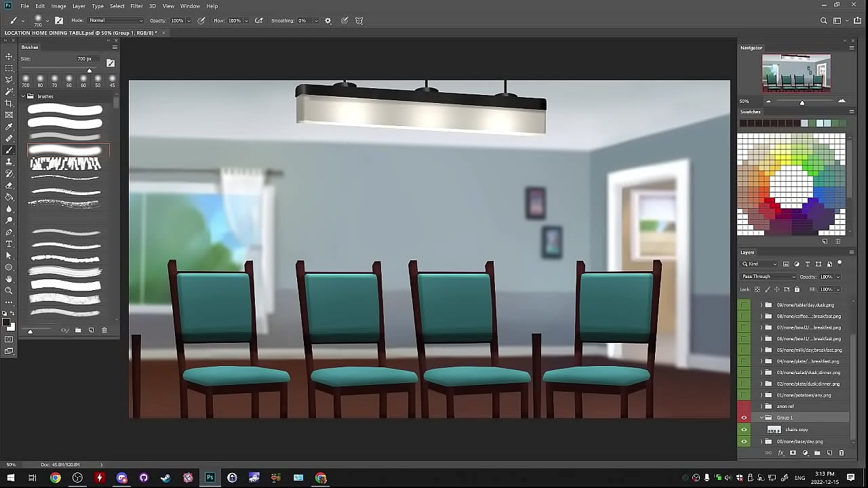Open the Filter menu
The width and height of the screenshot is (868, 488).
click(x=136, y=6)
